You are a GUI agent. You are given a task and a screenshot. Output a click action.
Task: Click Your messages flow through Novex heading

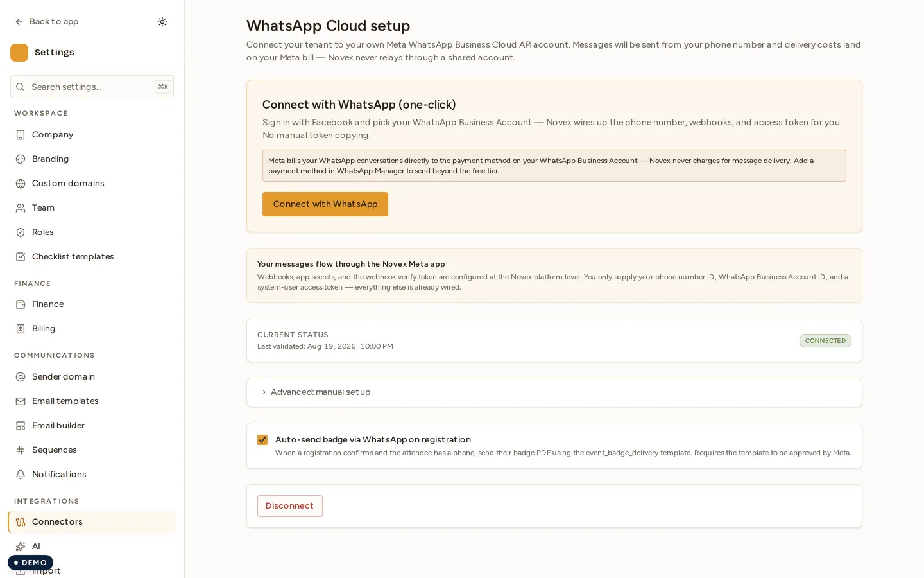point(351,264)
